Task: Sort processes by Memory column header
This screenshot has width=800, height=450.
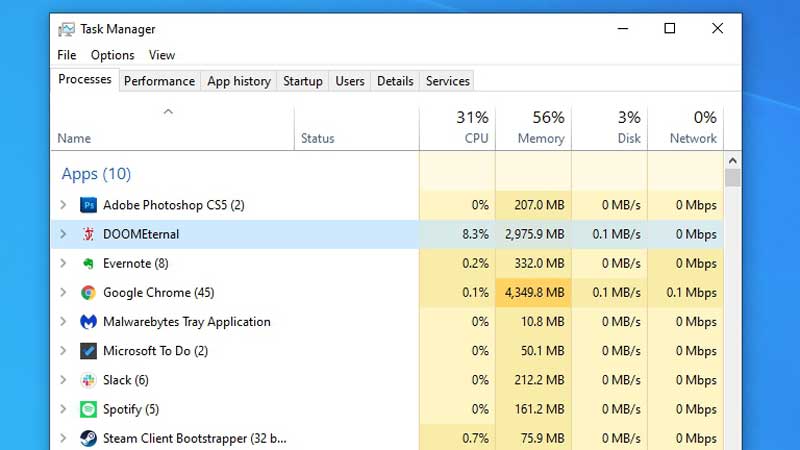Action: 533,128
